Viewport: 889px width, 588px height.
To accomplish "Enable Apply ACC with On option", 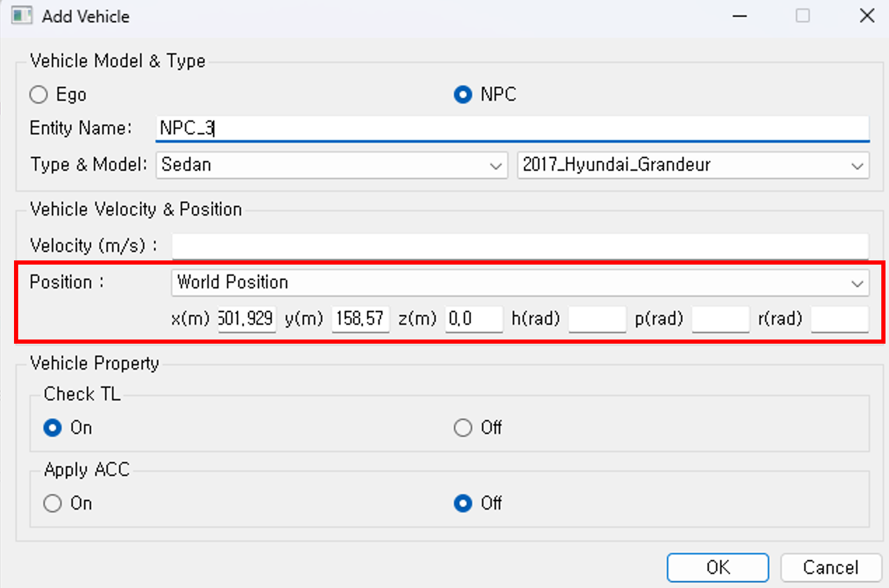I will (x=53, y=503).
